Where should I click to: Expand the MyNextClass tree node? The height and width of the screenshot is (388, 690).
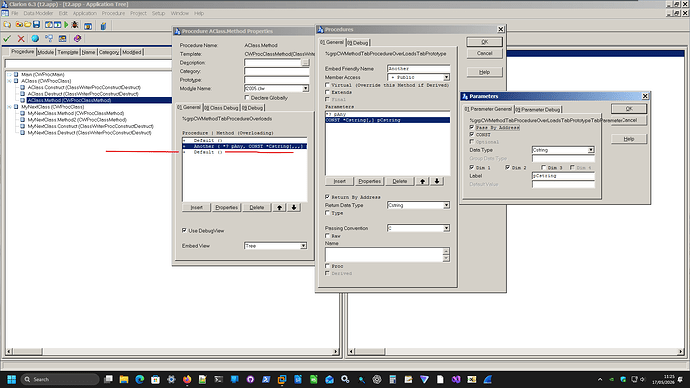pyautogui.click(x=9, y=107)
